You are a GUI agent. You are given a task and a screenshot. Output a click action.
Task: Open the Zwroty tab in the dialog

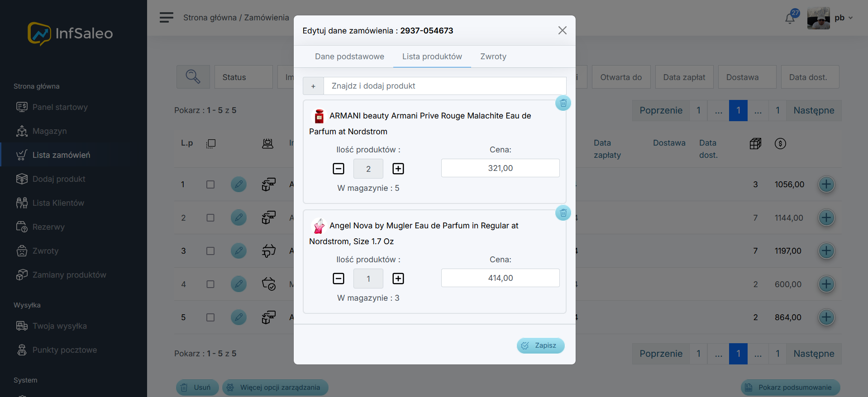click(493, 57)
